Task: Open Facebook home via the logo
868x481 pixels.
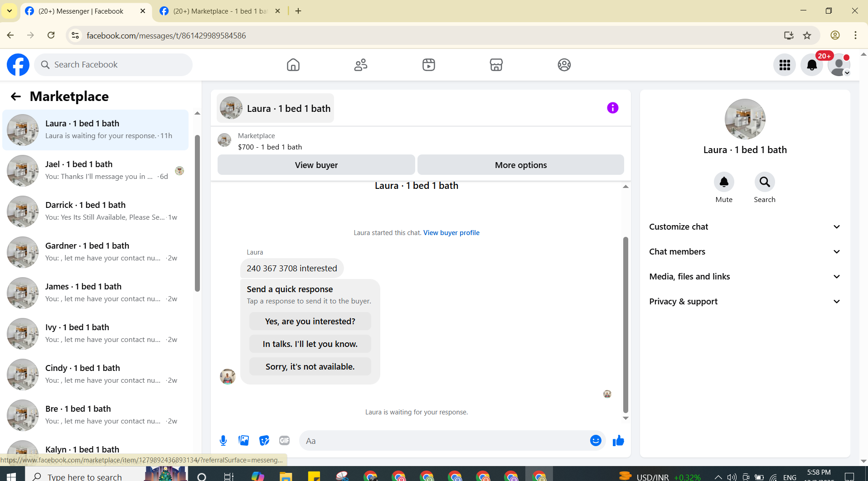Action: click(18, 65)
